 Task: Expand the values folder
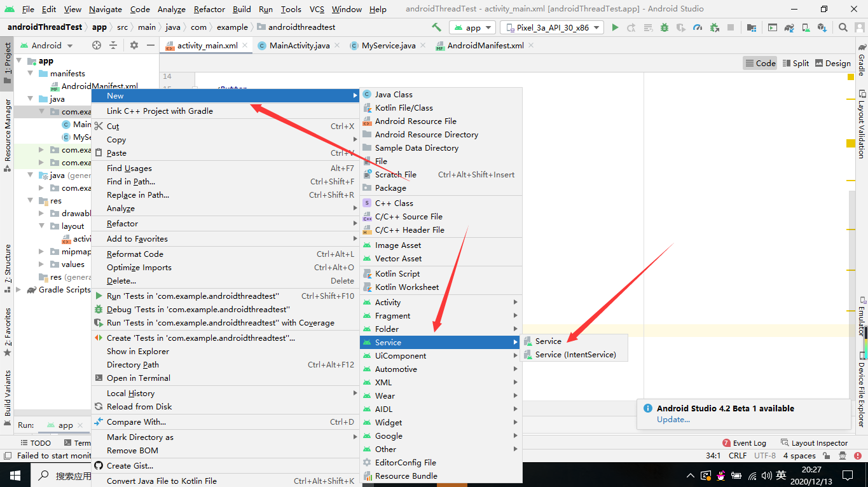click(41, 264)
